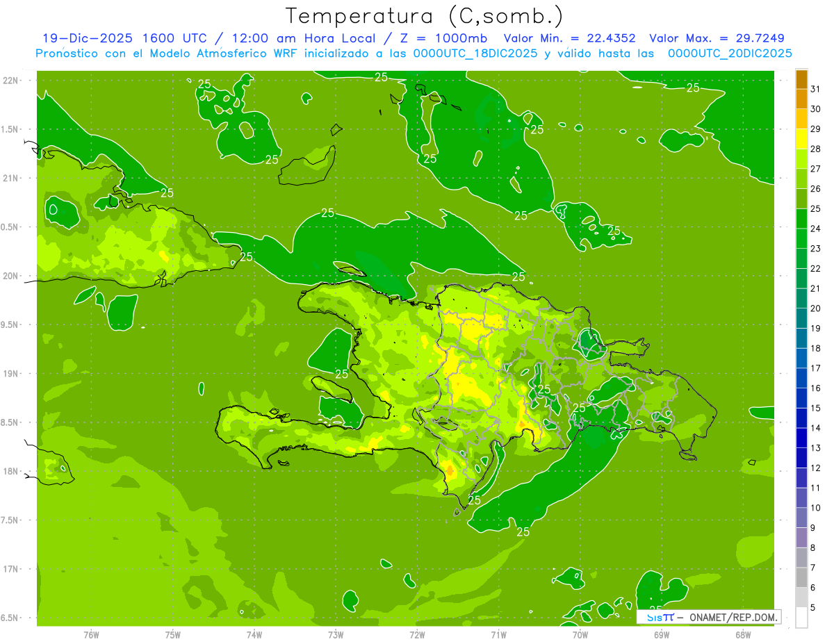Click the colorbar label 18
The image size is (834, 644).
coord(816,348)
